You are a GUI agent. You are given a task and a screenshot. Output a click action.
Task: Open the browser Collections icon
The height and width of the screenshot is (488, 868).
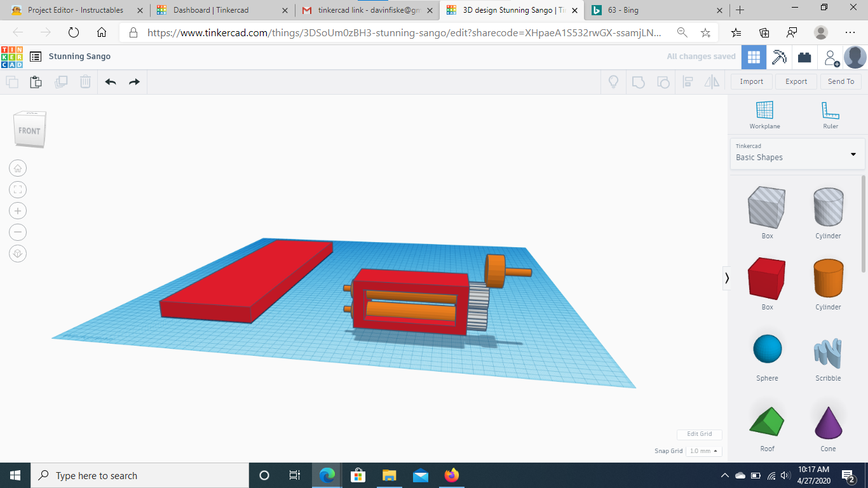pyautogui.click(x=764, y=32)
